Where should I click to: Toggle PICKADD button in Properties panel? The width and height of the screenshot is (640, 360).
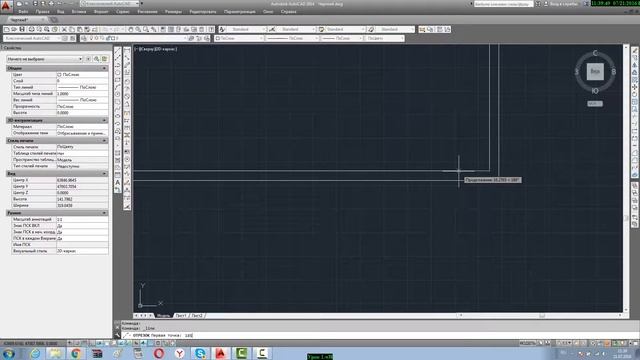point(89,59)
